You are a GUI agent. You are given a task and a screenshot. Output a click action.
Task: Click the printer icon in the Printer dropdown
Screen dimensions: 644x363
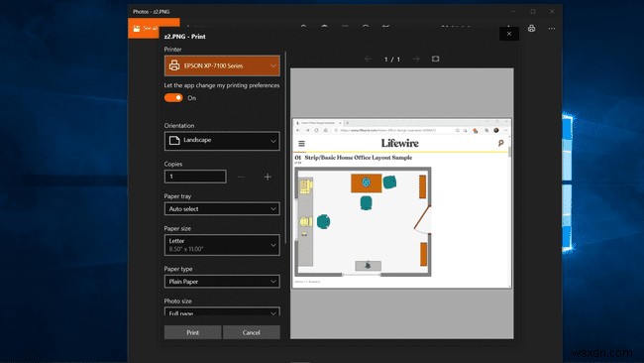pyautogui.click(x=174, y=65)
